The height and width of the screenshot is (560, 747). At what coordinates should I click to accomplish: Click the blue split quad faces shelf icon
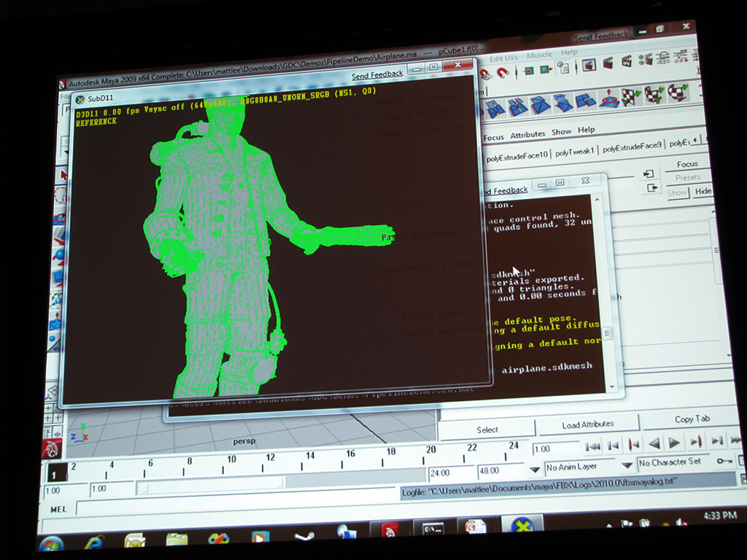tap(586, 101)
